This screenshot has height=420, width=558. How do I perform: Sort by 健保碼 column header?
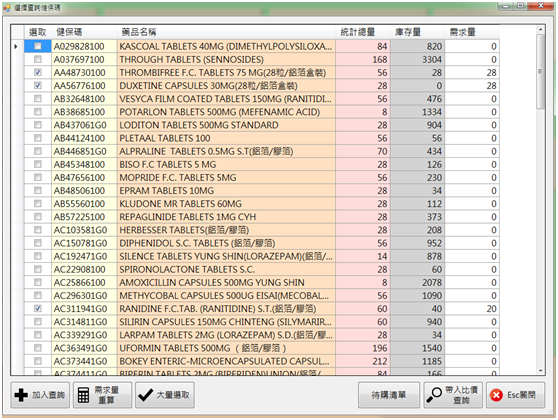point(84,32)
